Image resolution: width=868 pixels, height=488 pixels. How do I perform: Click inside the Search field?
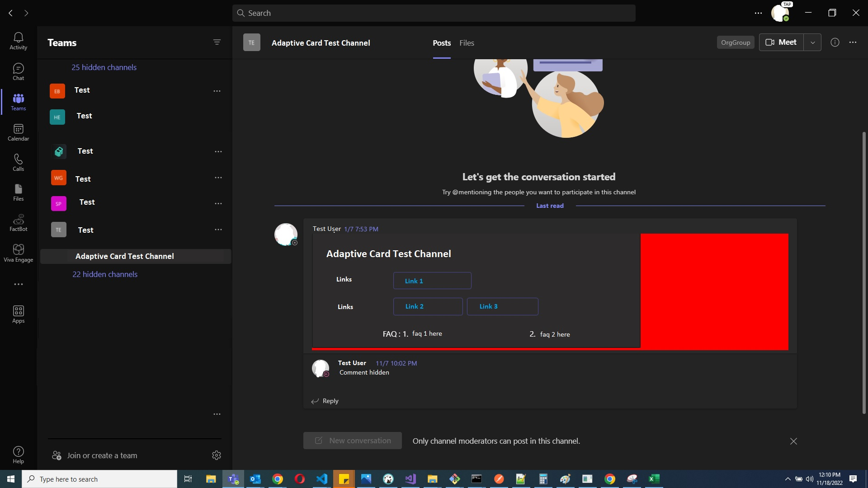tap(433, 13)
